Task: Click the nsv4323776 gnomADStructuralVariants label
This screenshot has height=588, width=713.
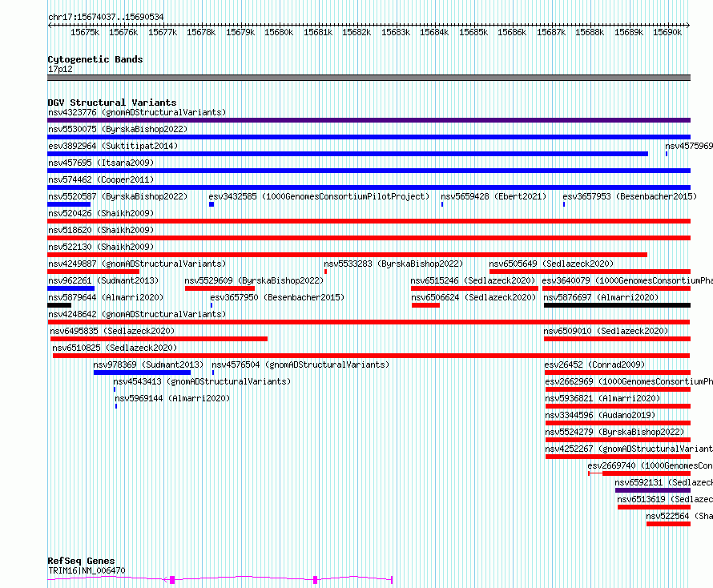Action: [137, 112]
